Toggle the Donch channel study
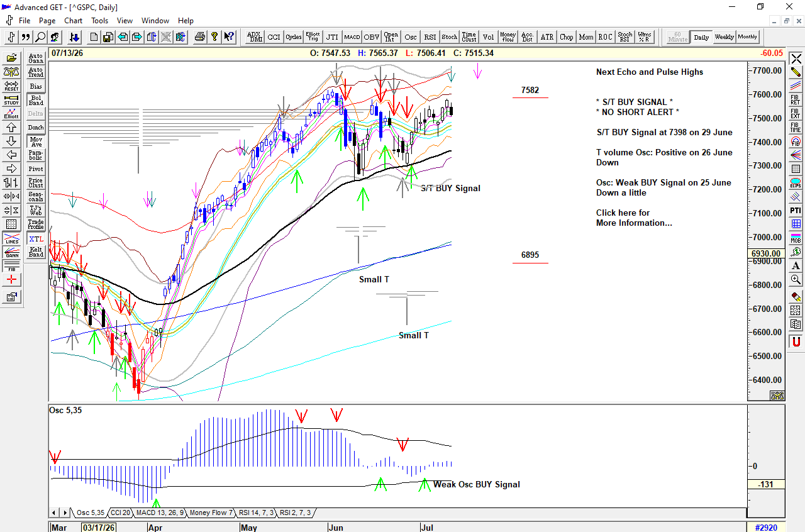This screenshot has height=532, width=805. (36, 128)
